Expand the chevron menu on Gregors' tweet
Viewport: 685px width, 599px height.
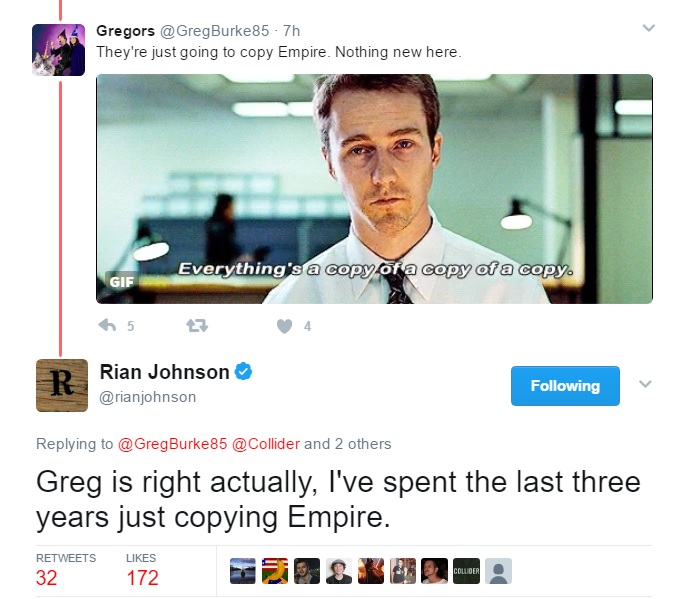pos(649,28)
